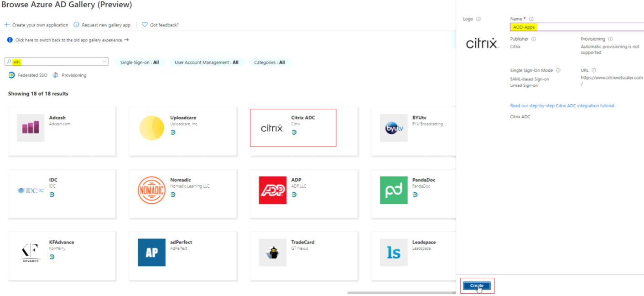Clear the search box with the X icon

coord(104,62)
